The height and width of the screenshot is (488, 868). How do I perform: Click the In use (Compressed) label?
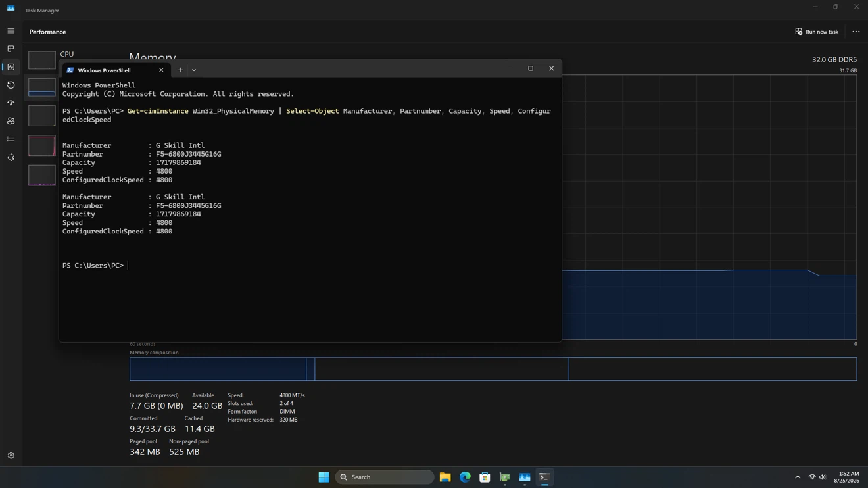pyautogui.click(x=154, y=395)
